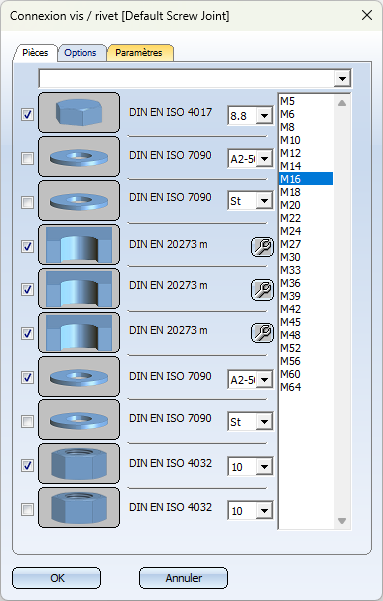Screen dimensions: 383x601
Task: Enable the first ISO 7090 St washer checkbox
Action: (x=27, y=202)
